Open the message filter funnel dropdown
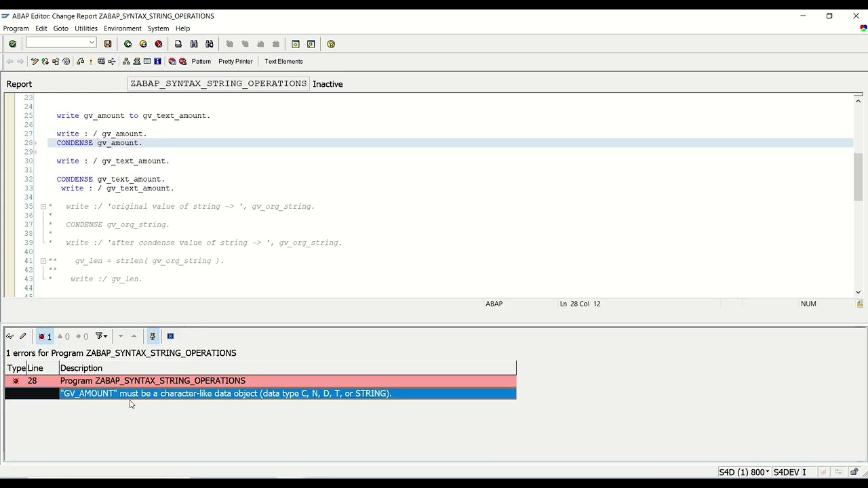868x488 pixels. coord(102,336)
